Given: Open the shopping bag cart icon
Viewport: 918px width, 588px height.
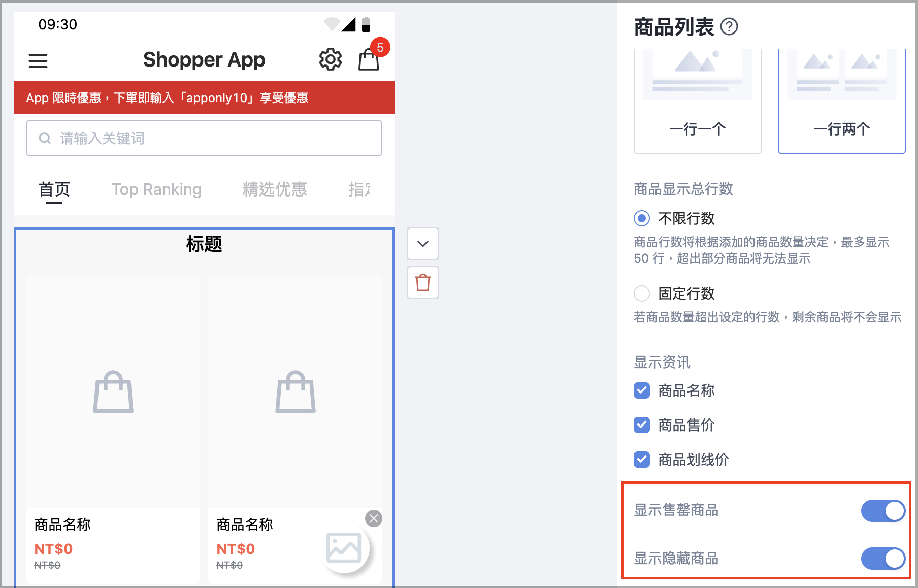Looking at the screenshot, I should pos(369,60).
